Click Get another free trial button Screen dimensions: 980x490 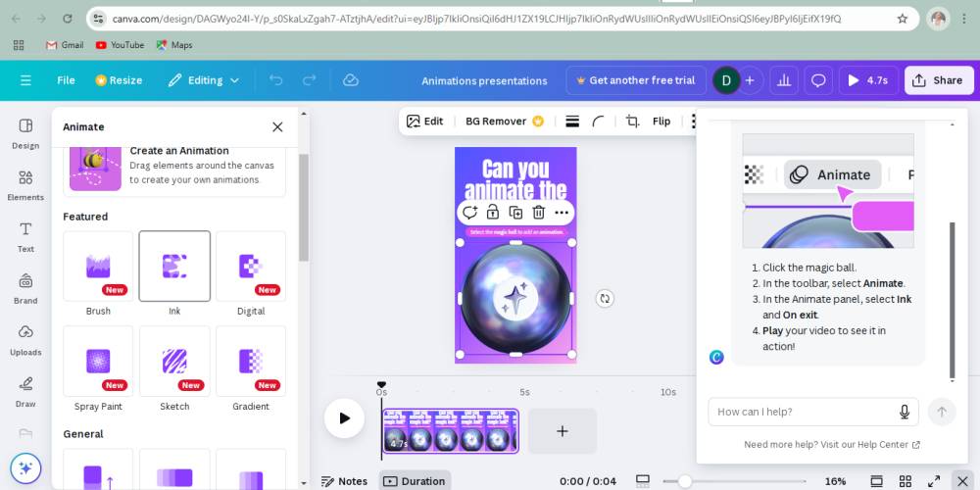tap(636, 80)
